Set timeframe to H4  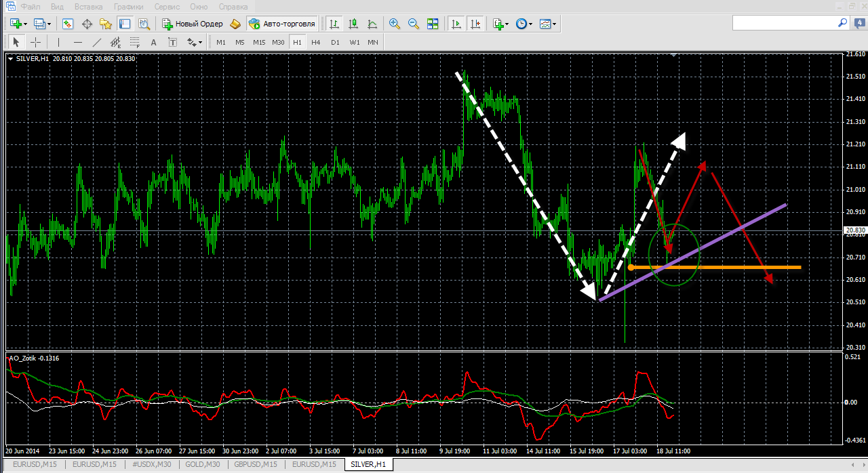click(x=316, y=42)
